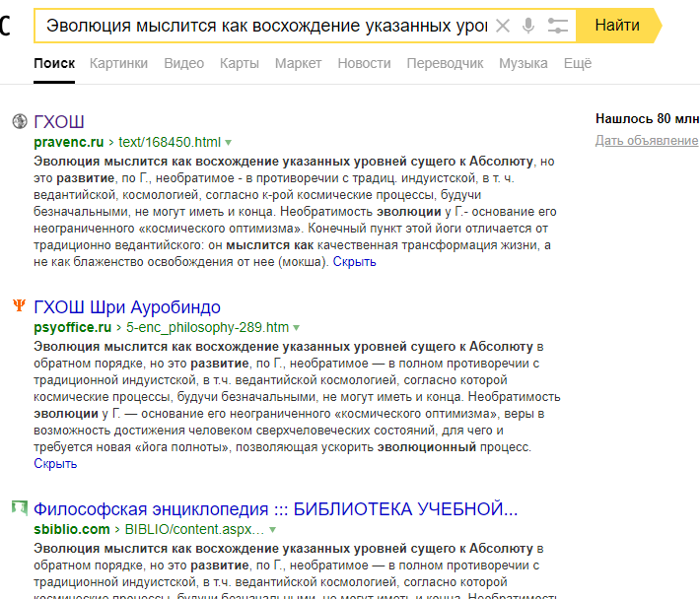This screenshot has height=599, width=700.
Task: Expand dropdown arrow next to psyoffice.ru URL
Action: click(296, 328)
